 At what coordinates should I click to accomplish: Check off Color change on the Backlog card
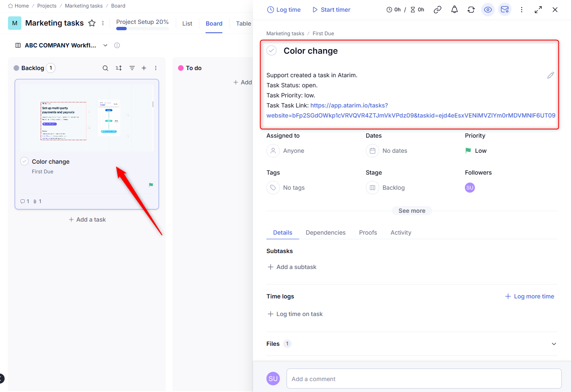tap(24, 162)
